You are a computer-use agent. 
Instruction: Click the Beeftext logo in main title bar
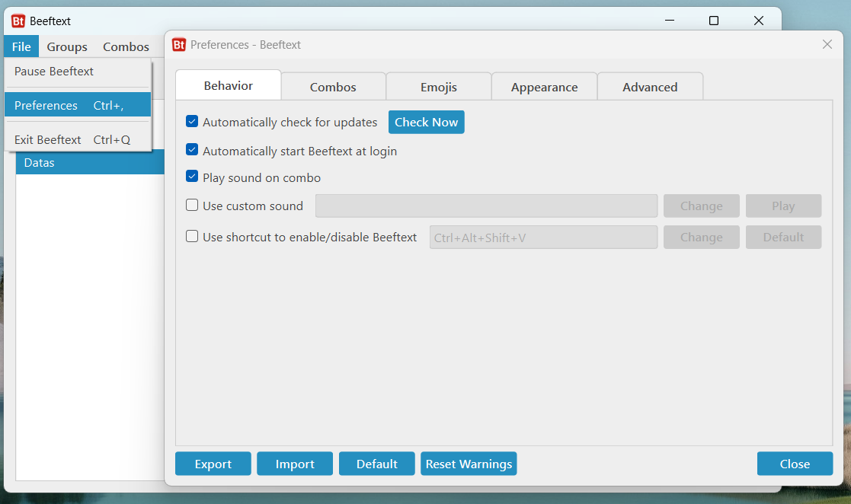[18, 21]
